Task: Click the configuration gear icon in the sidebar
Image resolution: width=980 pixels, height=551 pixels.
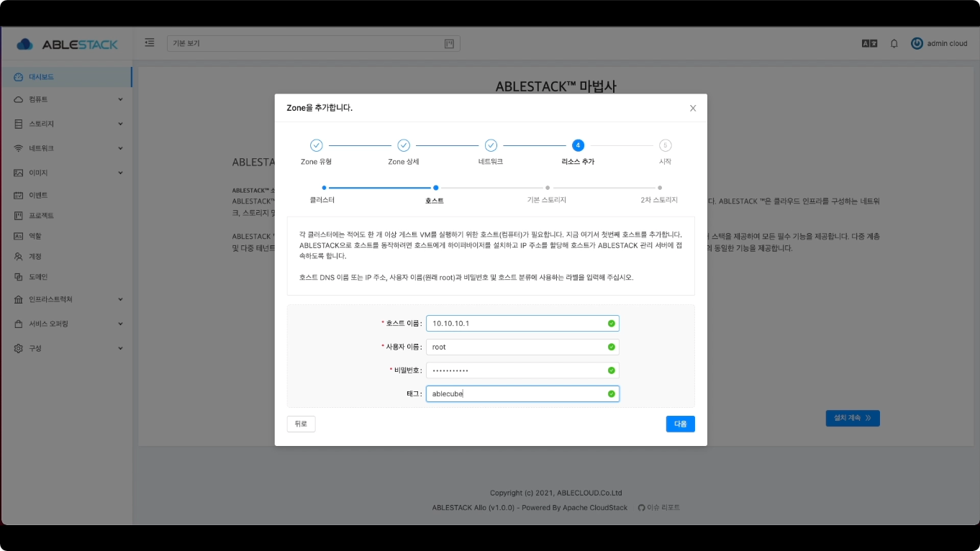Action: tap(19, 348)
